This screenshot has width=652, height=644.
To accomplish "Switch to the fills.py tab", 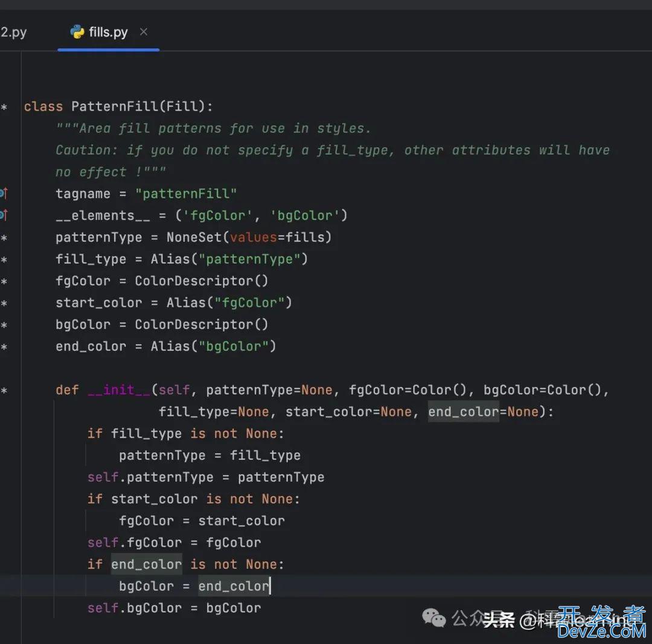I will [108, 32].
